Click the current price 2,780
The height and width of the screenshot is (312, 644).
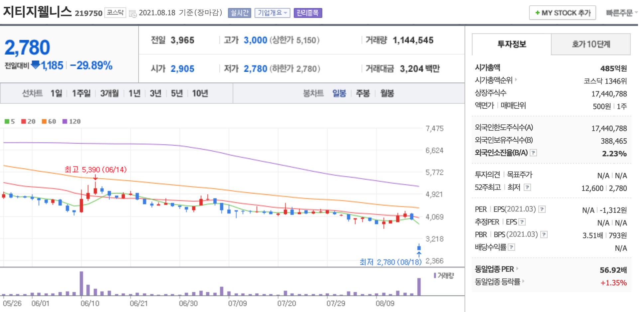(x=27, y=47)
